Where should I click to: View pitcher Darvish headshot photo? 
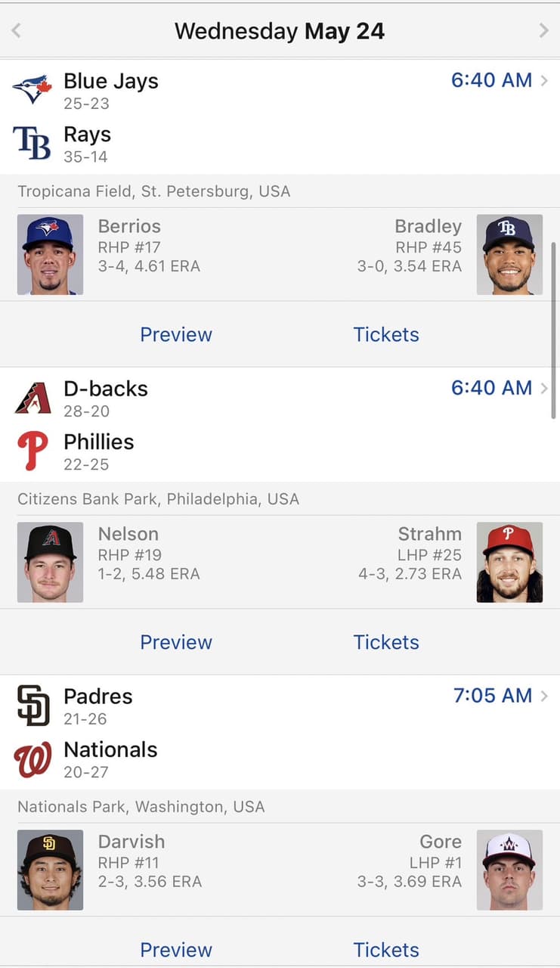click(50, 870)
